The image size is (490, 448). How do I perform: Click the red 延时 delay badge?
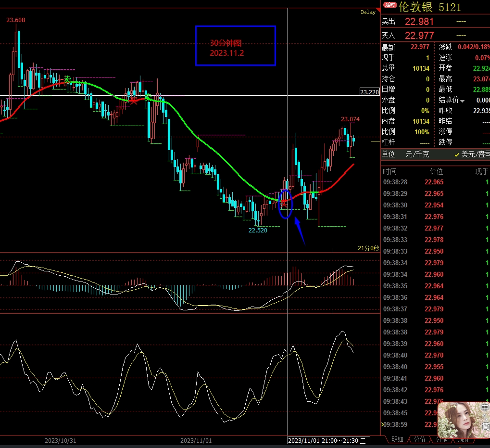(x=389, y=5)
